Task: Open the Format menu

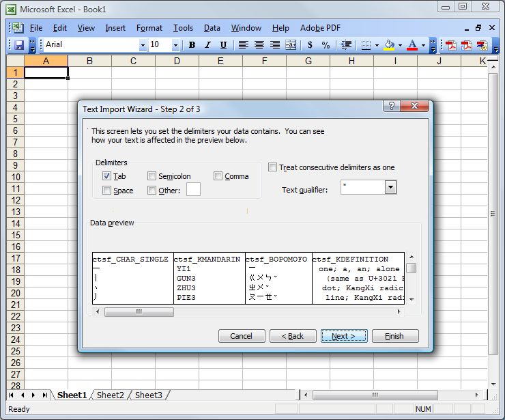Action: pos(149,28)
